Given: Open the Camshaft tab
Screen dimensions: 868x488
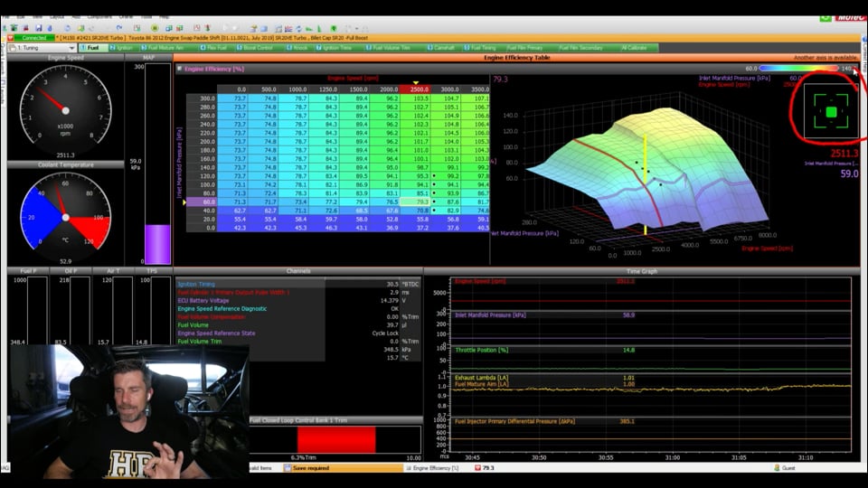Looking at the screenshot, I should click(442, 48).
